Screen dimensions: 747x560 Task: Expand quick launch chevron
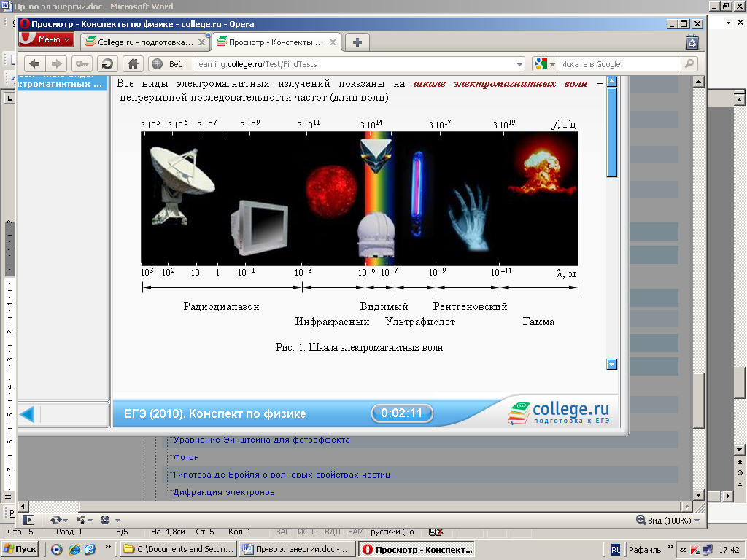(108, 547)
